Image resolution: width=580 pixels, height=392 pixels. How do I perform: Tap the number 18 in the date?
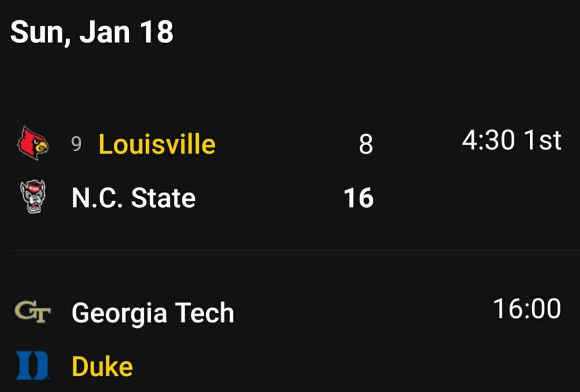pyautogui.click(x=157, y=32)
